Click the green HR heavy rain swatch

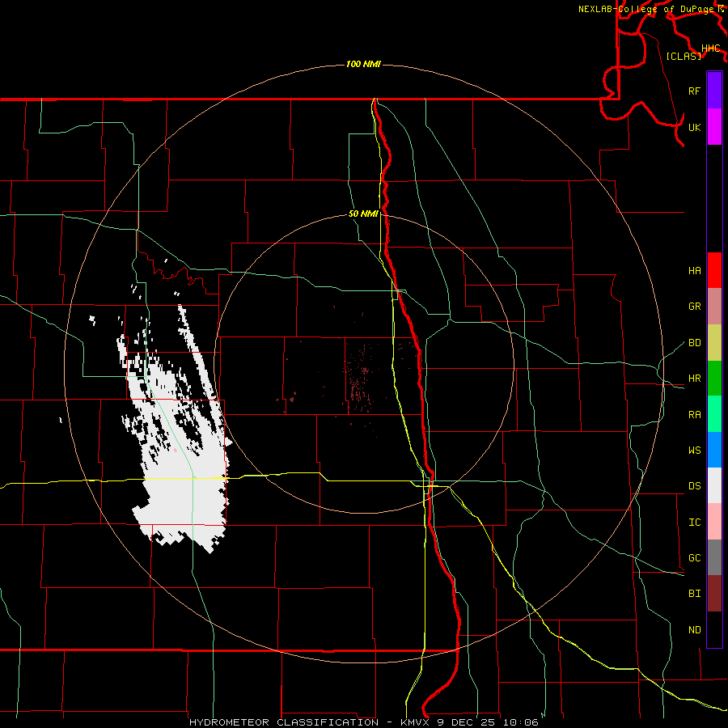pos(714,379)
